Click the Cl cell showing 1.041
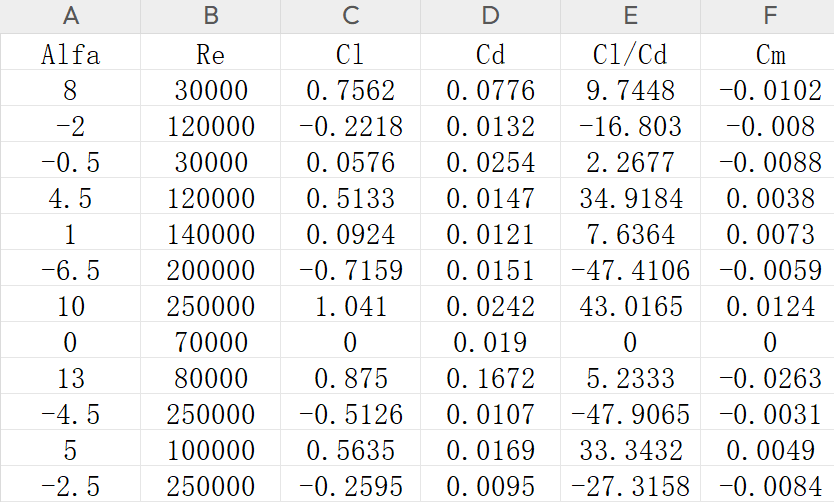 [x=350, y=307]
